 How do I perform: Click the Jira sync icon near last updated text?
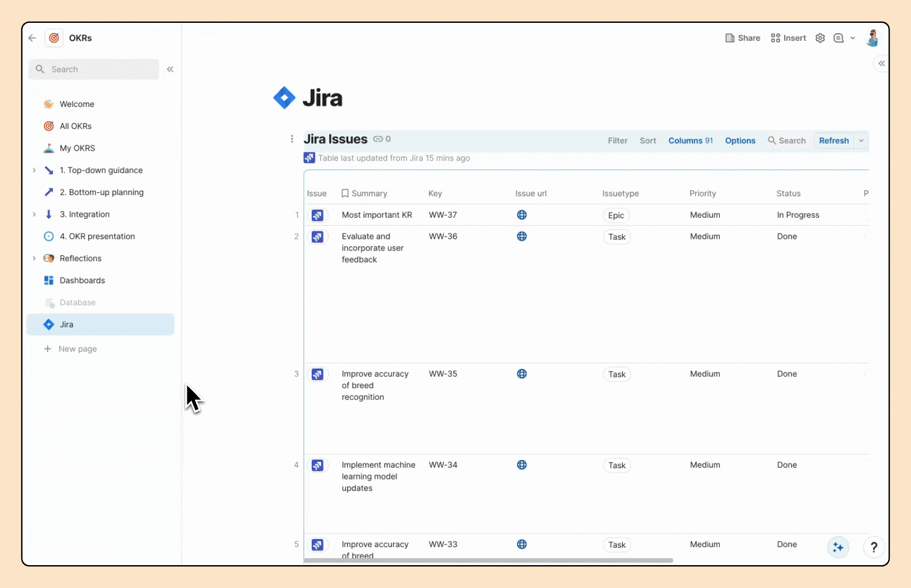pos(309,158)
